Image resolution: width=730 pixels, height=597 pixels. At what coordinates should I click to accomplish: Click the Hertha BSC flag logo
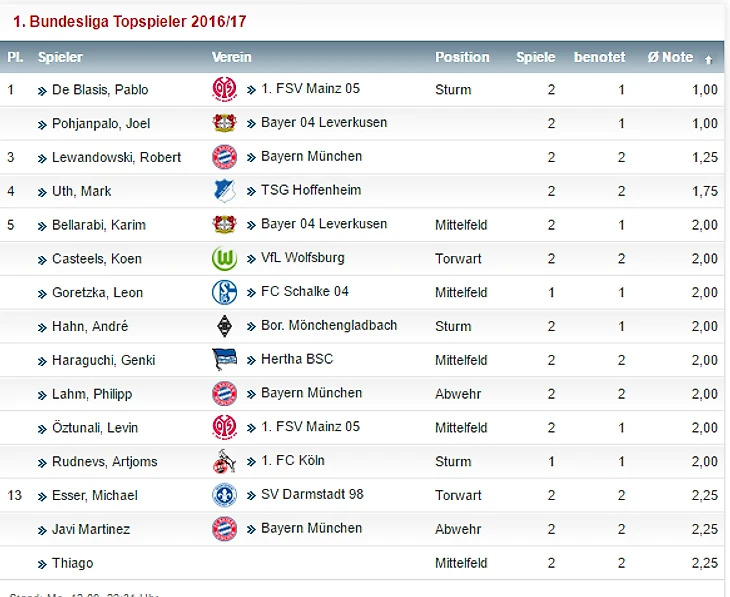224,360
